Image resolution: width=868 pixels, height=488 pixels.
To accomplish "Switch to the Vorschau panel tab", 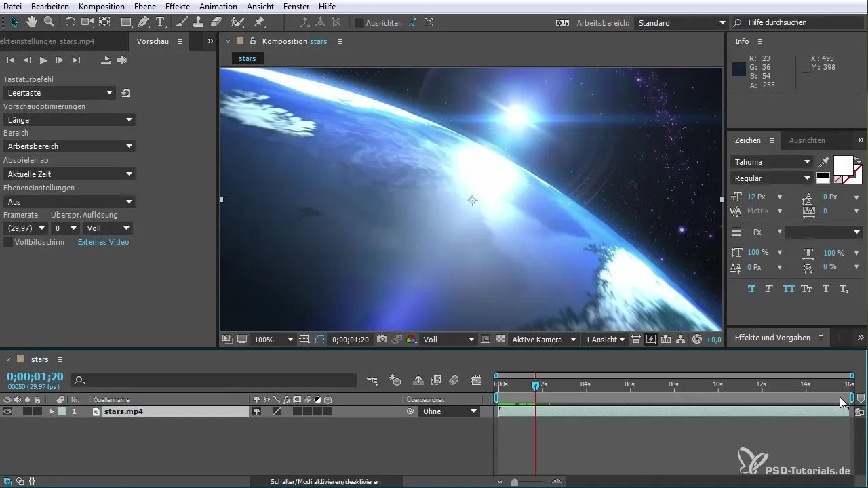I will coord(153,41).
